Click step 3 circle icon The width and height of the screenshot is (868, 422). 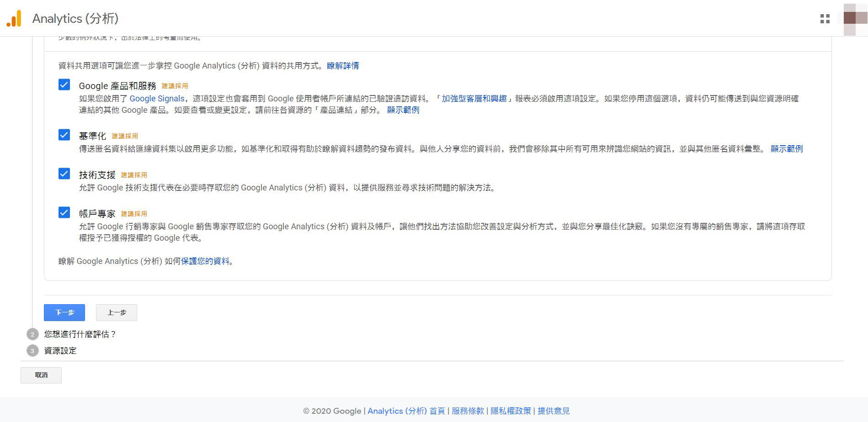pos(32,351)
